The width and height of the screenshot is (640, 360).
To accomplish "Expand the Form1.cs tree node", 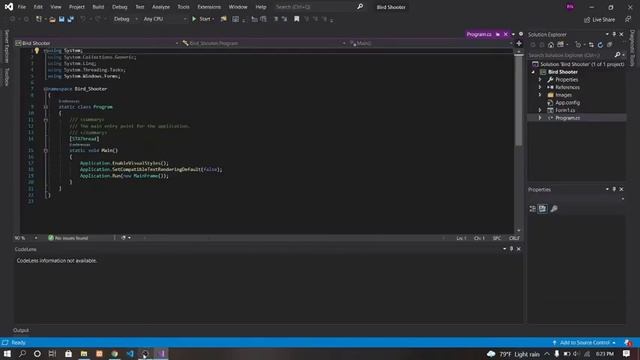I will point(540,110).
